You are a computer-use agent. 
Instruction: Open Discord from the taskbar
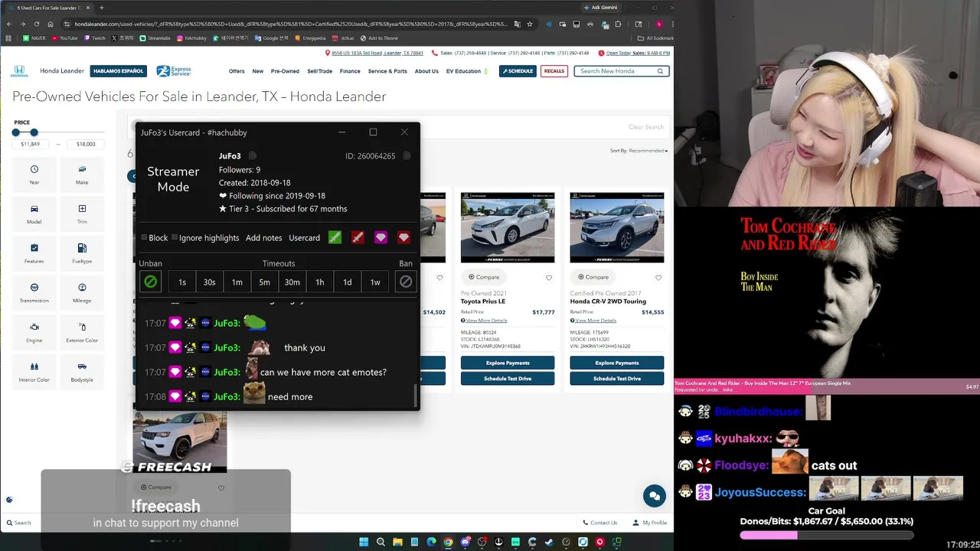pyautogui.click(x=465, y=542)
